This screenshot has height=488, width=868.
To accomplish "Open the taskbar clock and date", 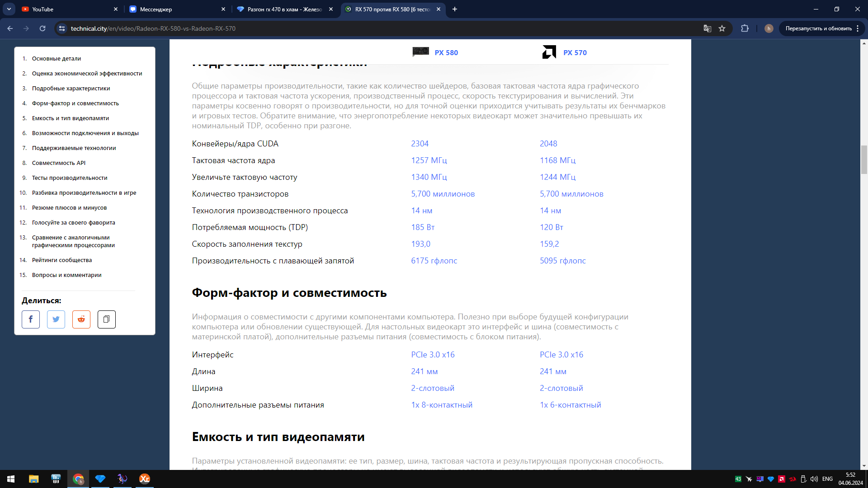I will (850, 479).
